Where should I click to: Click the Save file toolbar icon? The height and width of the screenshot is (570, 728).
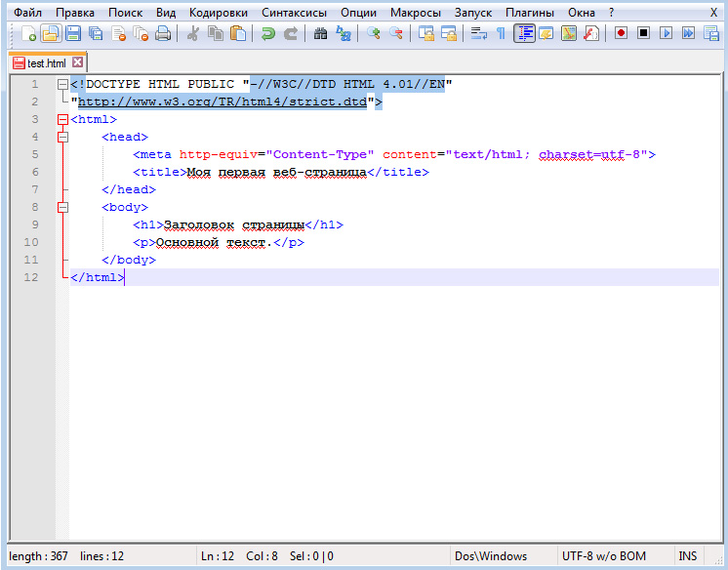(x=72, y=33)
